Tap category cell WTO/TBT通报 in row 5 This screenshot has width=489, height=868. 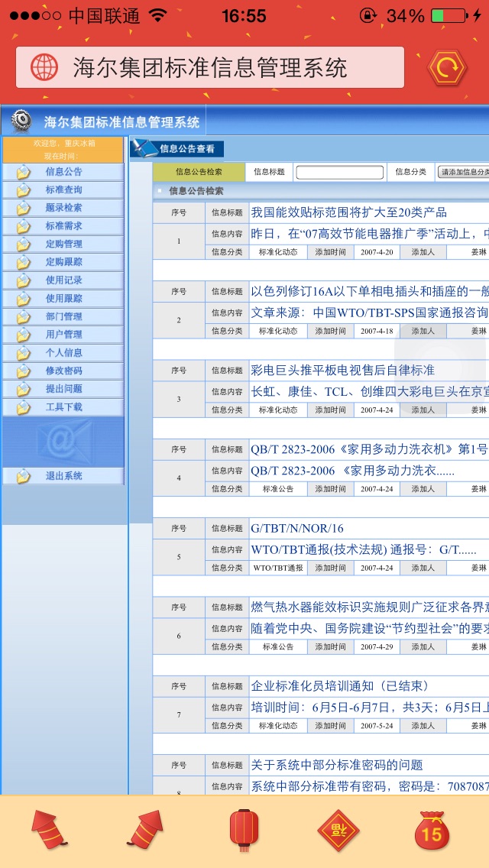tap(278, 568)
